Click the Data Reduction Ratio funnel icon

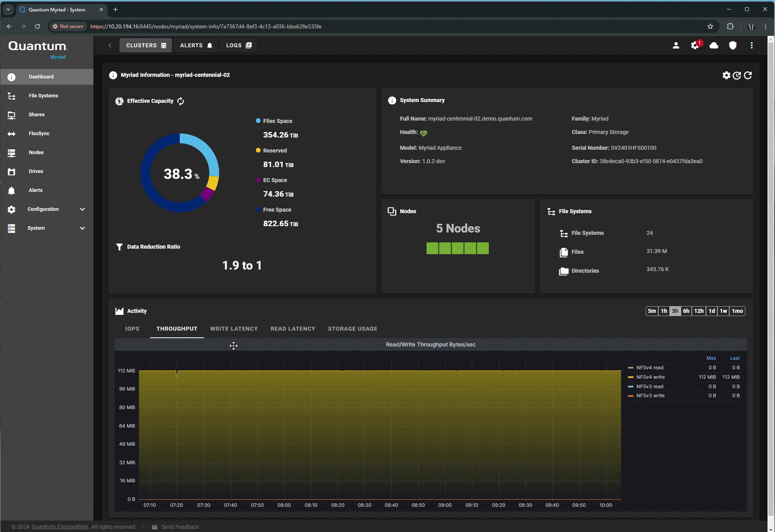[x=119, y=247]
